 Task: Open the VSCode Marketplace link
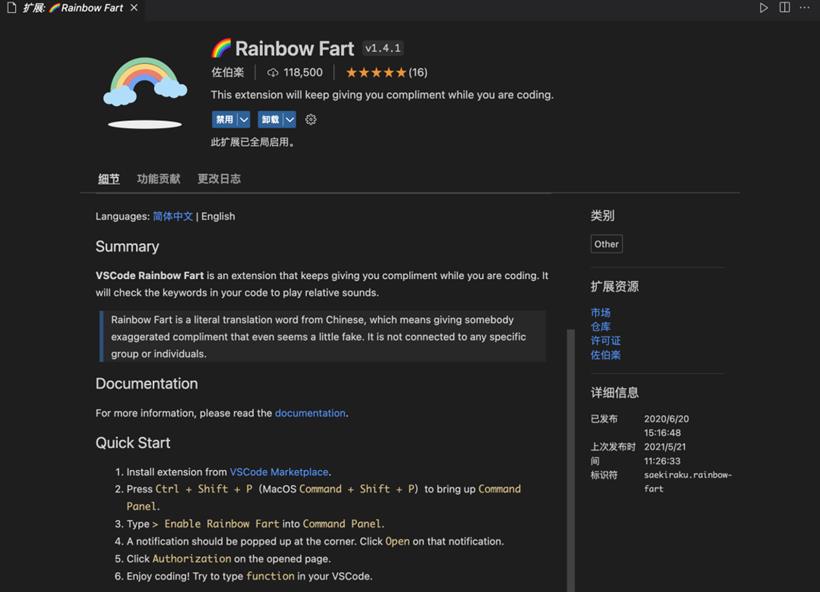279,472
